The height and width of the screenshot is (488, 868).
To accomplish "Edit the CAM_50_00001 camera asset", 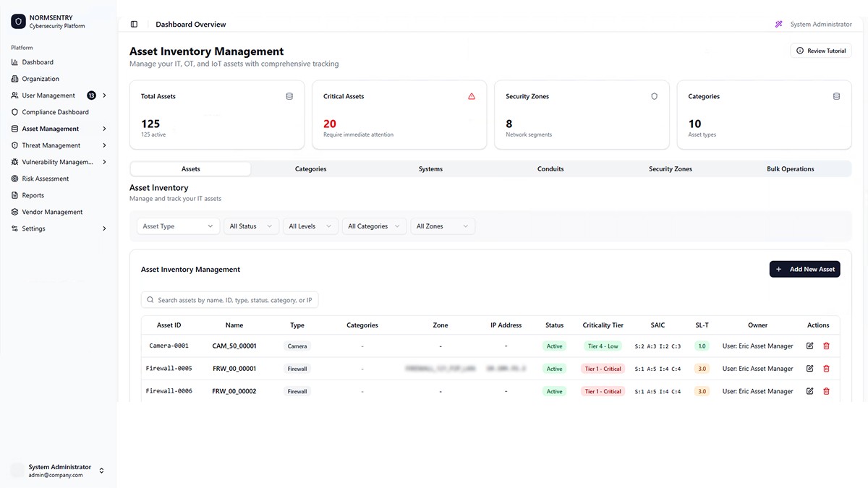I will pyautogui.click(x=810, y=346).
